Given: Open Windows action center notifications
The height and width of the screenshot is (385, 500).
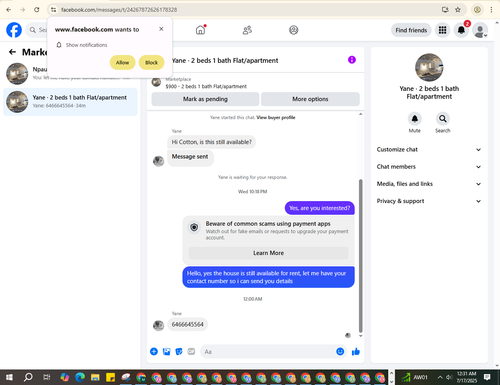Looking at the screenshot, I should pos(487,377).
